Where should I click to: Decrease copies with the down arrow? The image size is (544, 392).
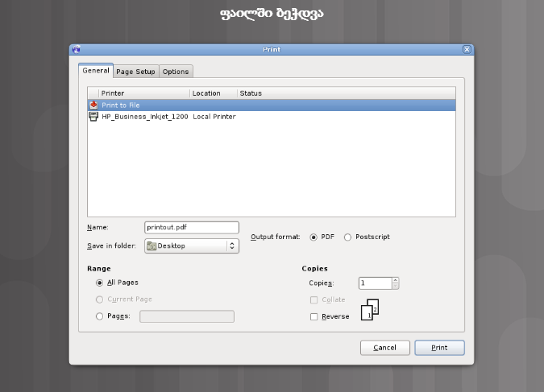(396, 286)
